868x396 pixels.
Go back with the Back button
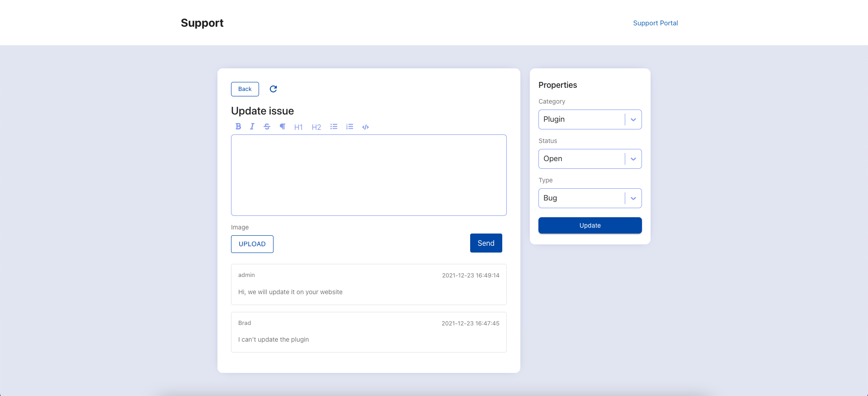point(245,89)
